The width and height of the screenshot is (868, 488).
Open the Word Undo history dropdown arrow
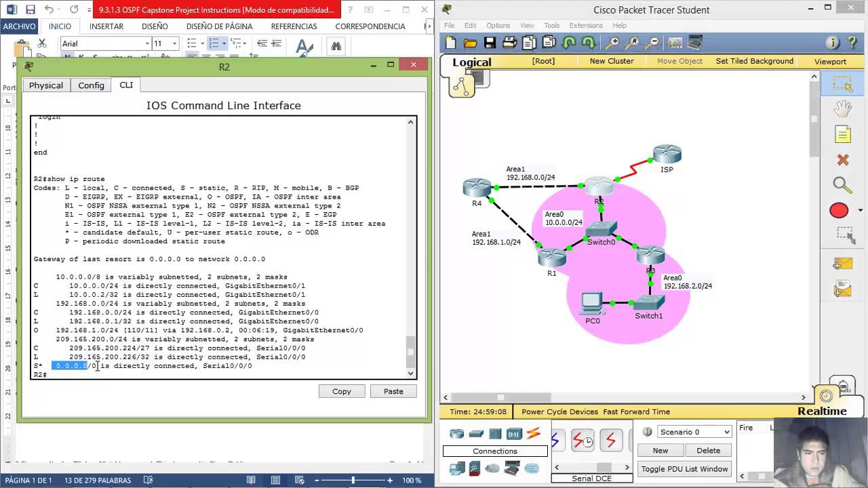59,10
